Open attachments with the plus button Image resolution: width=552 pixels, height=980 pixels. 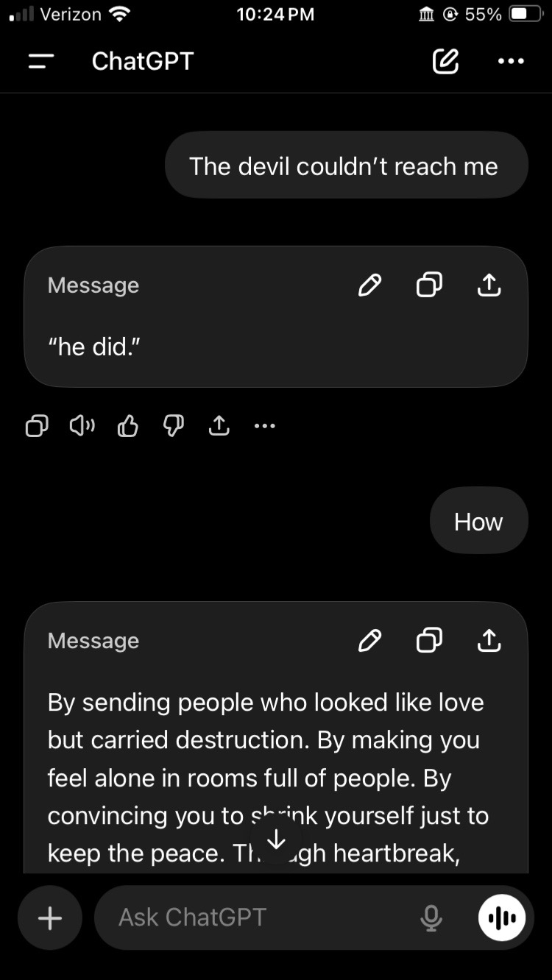click(x=50, y=917)
